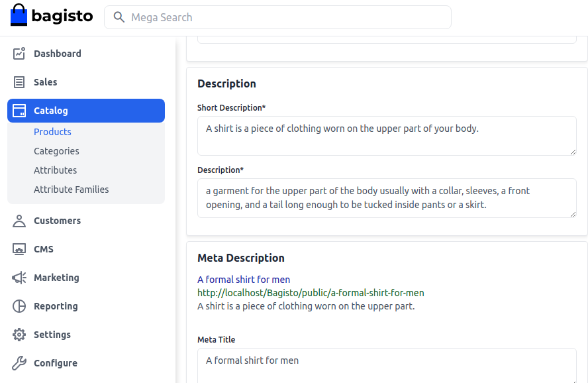The image size is (588, 383).
Task: Open the Dashboard section icon
Action: [20, 54]
